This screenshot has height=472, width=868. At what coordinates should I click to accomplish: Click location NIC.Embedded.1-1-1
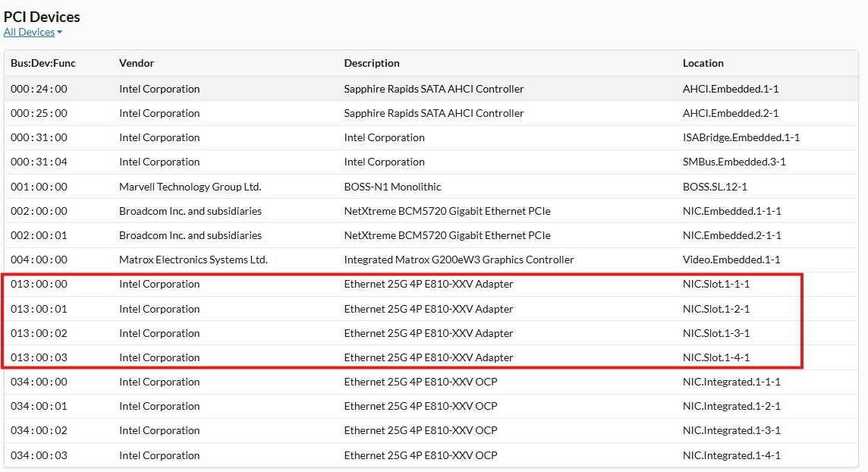732,212
